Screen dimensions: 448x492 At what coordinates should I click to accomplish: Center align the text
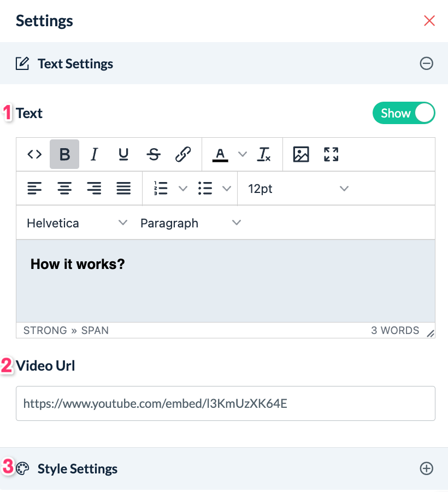pos(64,189)
